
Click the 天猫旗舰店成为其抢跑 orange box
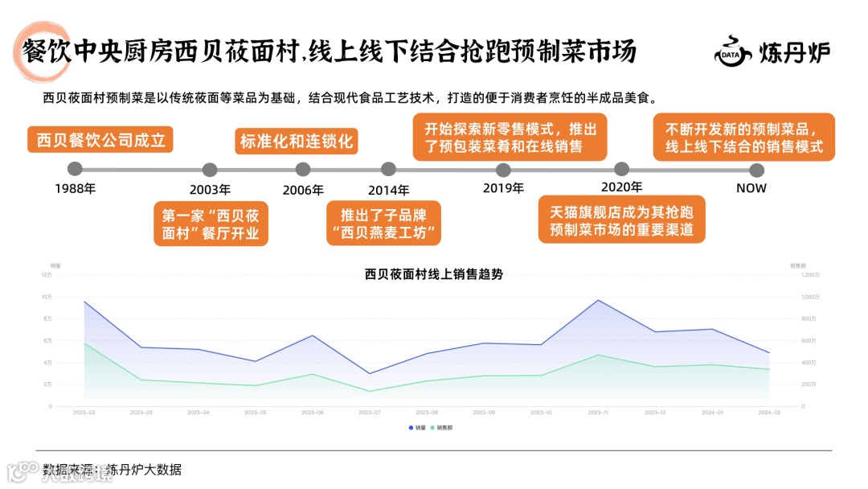click(621, 220)
